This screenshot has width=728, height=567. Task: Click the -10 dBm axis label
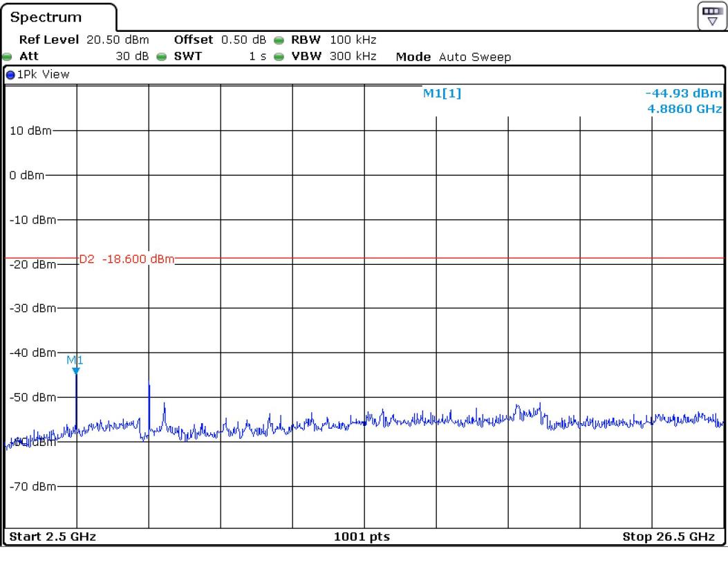coord(32,220)
